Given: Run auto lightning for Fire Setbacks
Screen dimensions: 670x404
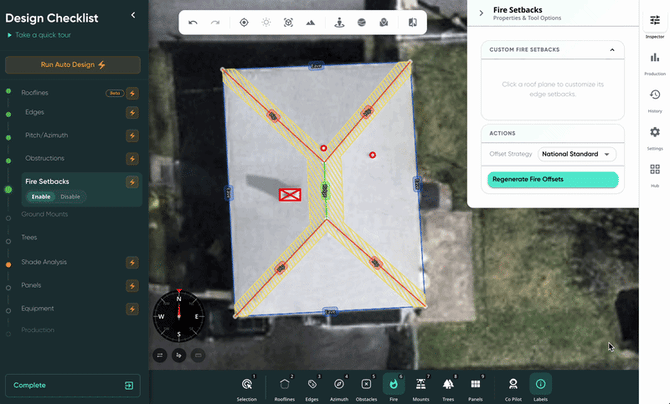Looking at the screenshot, I should tap(132, 182).
